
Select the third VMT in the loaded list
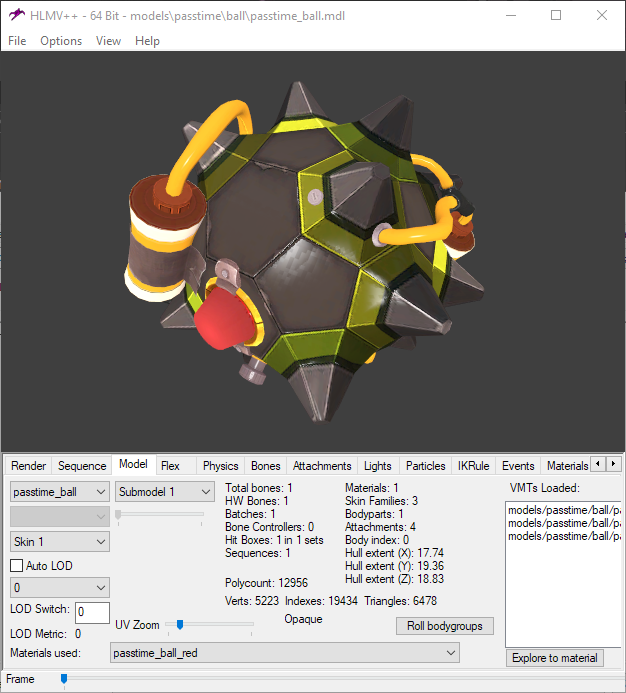[x=564, y=536]
